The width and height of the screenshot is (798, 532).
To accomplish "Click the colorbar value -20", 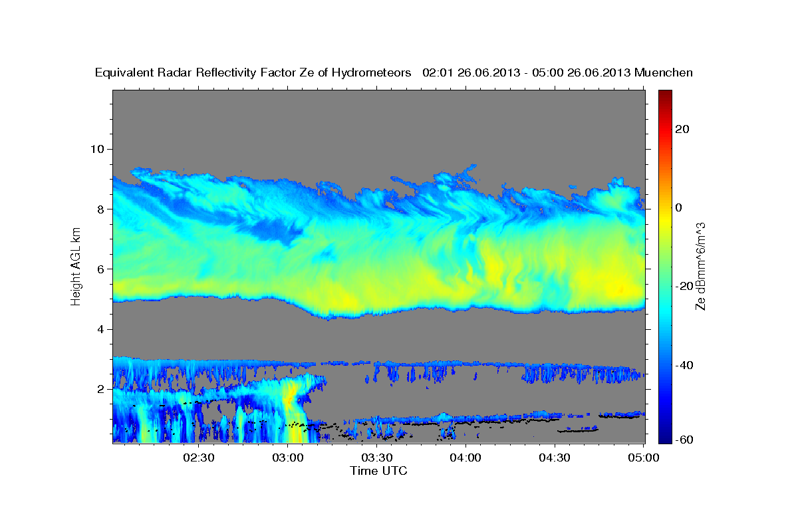I will (685, 286).
